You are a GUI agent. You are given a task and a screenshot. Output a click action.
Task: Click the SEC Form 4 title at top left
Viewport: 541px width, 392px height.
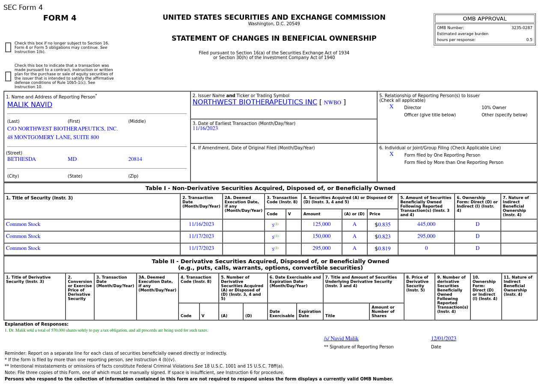click(23, 8)
